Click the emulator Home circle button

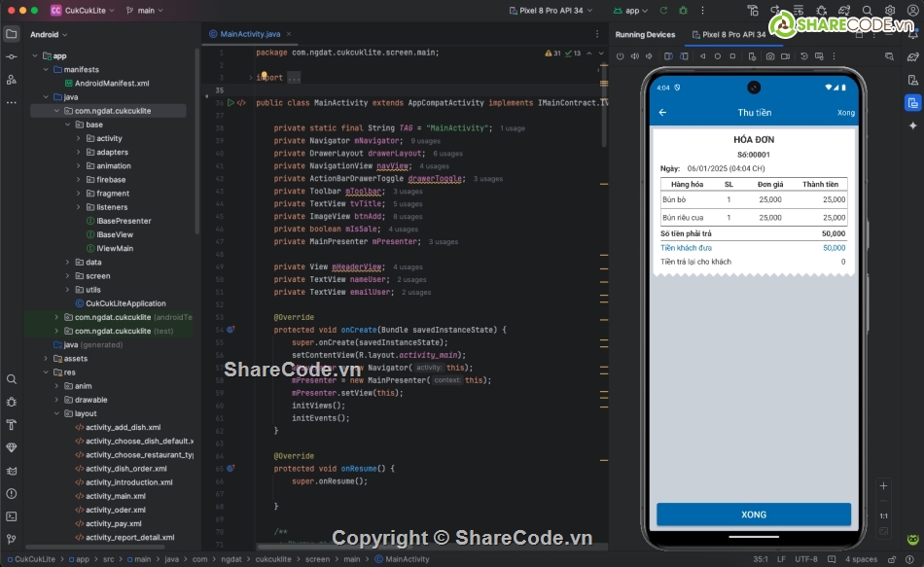717,56
